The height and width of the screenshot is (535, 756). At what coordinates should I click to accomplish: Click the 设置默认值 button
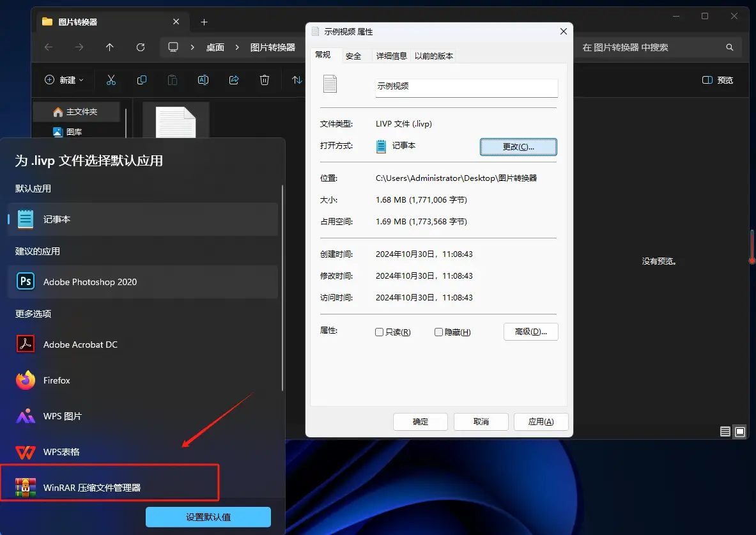coord(208,516)
